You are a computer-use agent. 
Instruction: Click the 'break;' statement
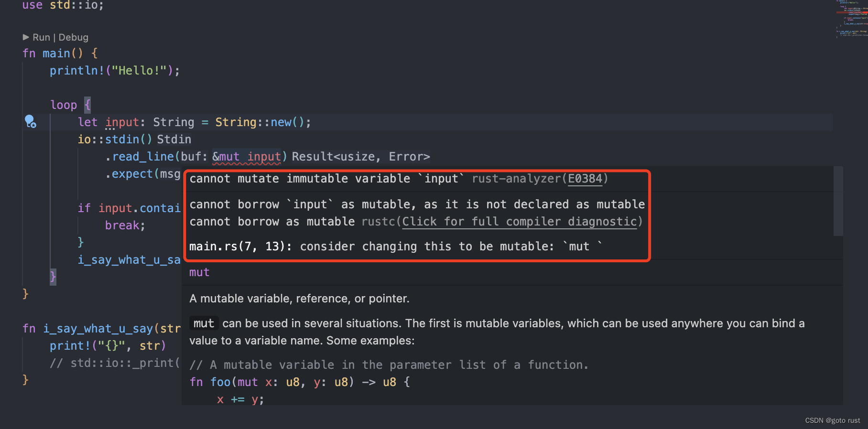[125, 225]
